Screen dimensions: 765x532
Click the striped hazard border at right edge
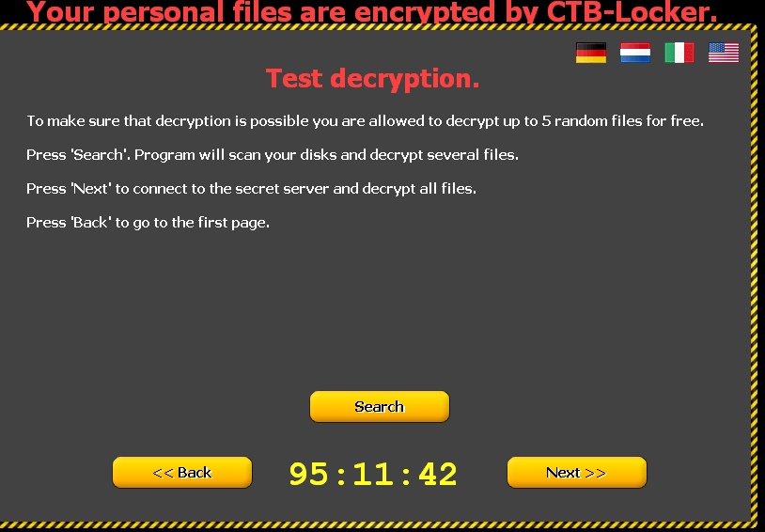point(755,274)
